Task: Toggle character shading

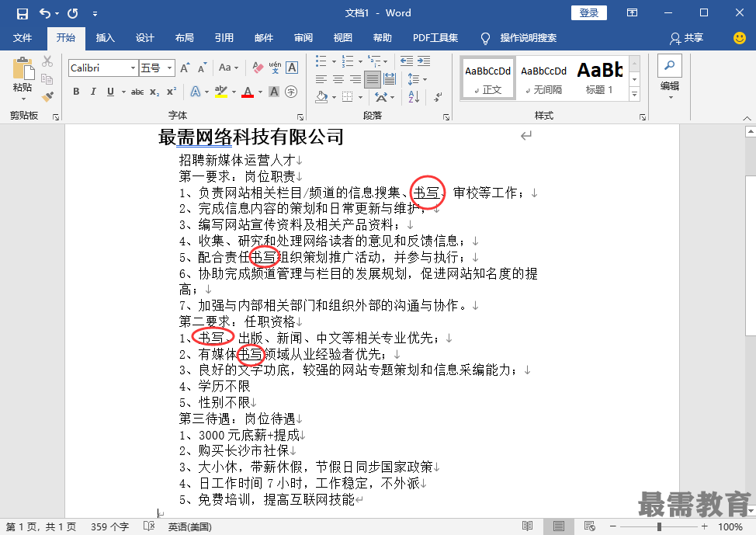Action: click(274, 92)
